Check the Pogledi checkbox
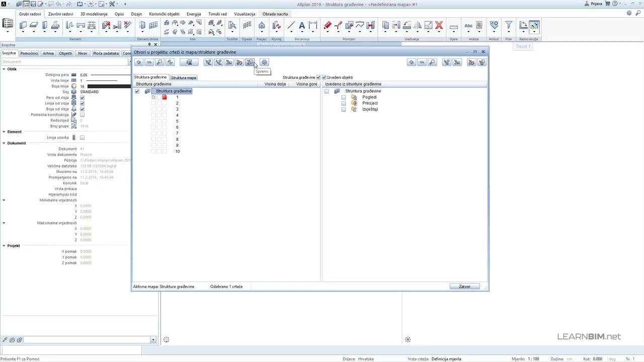The height and width of the screenshot is (362, 644). coord(344,98)
